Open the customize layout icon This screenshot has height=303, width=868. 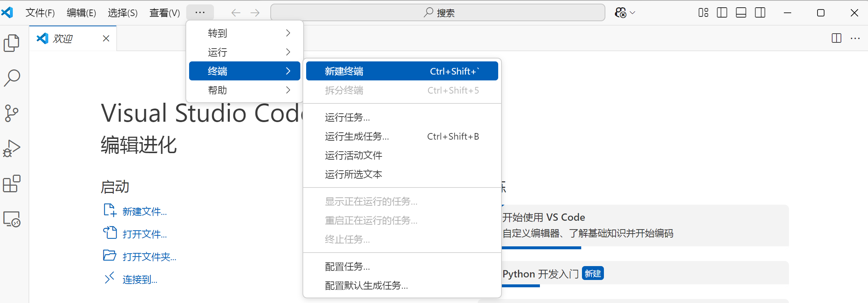click(703, 13)
